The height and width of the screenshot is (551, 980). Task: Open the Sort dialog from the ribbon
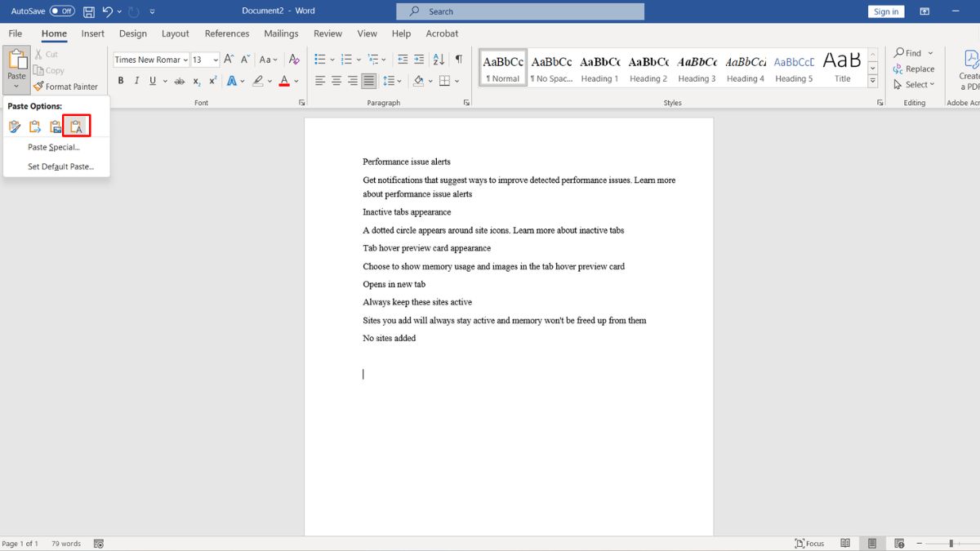coord(439,59)
